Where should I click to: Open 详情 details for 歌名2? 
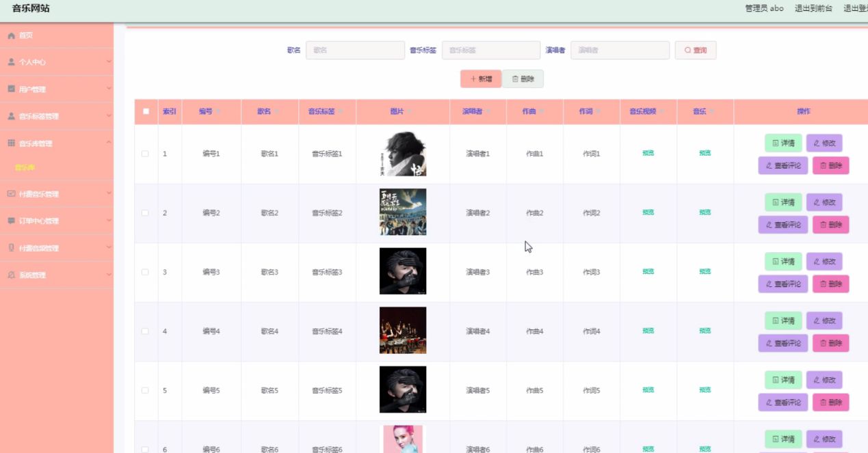[783, 202]
